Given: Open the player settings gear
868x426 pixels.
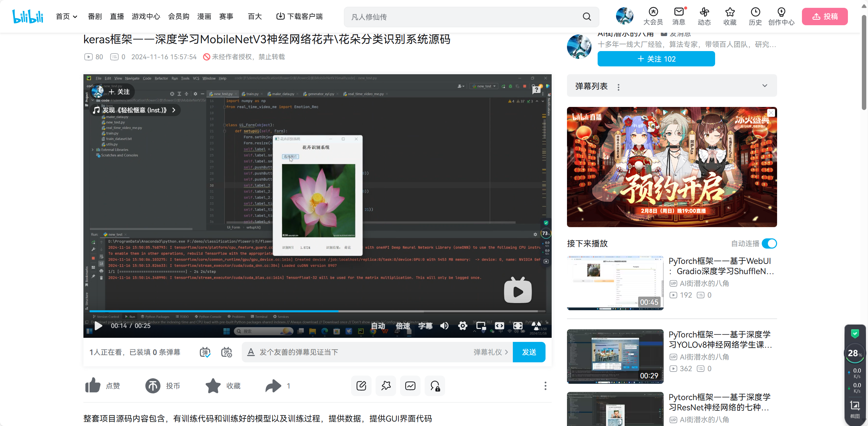Looking at the screenshot, I should [x=462, y=326].
